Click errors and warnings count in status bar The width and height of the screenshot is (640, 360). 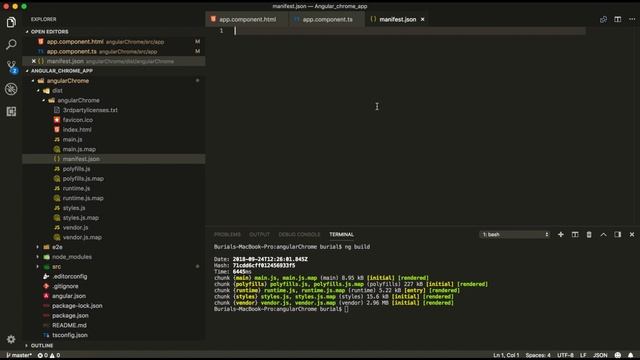[x=49, y=355]
